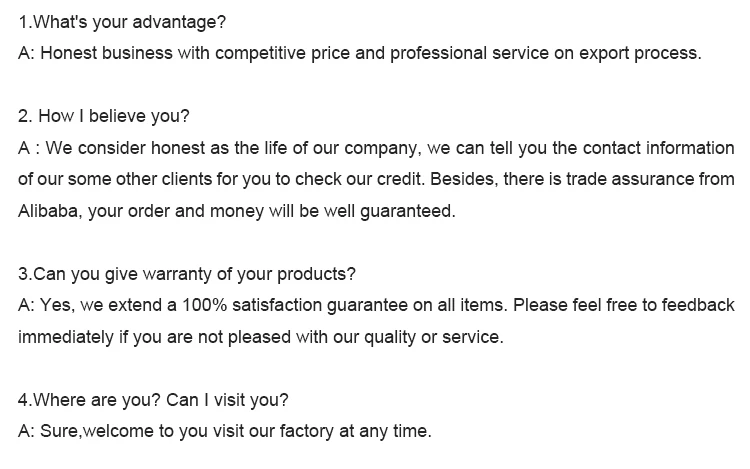This screenshot has height=469, width=750.
Task: Click the phrase "export process"
Action: point(640,53)
